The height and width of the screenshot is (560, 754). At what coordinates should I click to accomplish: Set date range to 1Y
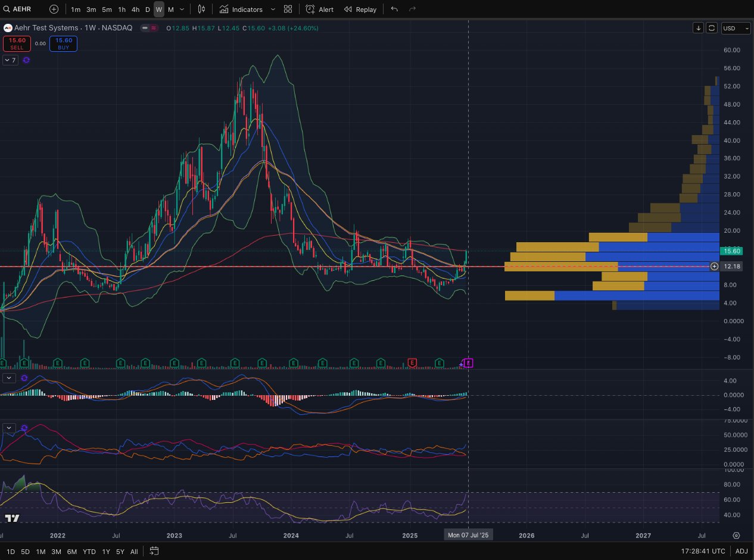tap(106, 552)
